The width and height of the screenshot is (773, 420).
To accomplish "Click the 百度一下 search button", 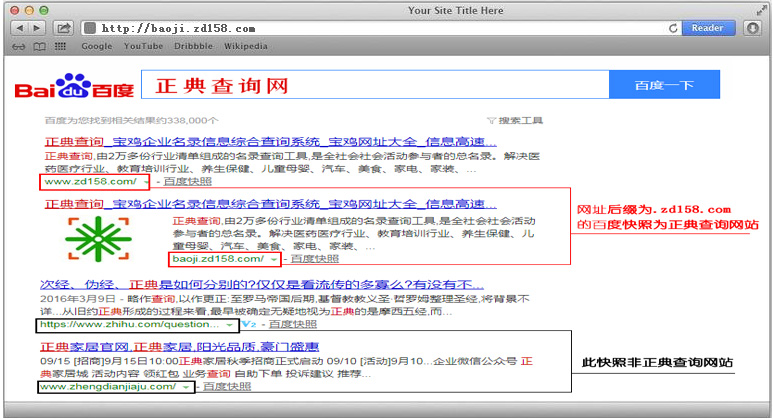I will click(664, 85).
